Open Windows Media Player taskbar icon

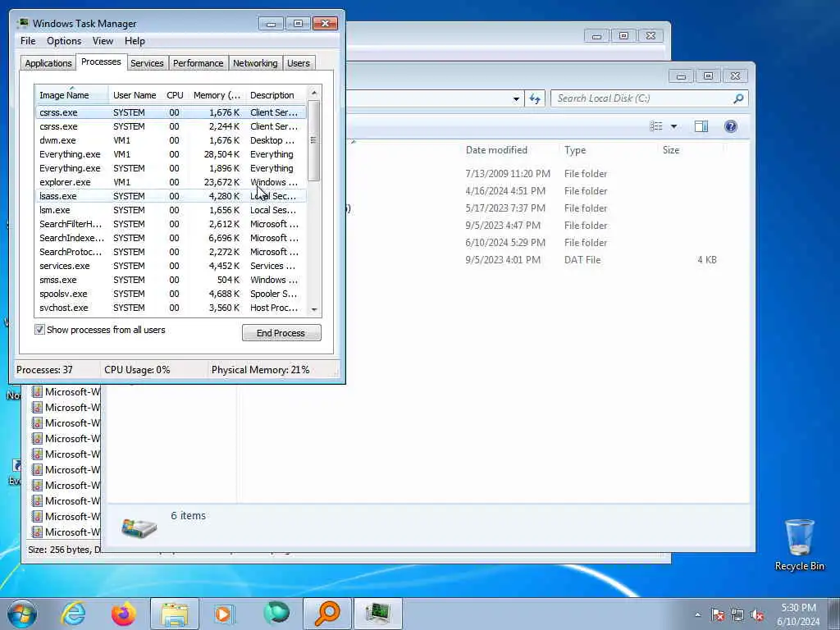point(224,614)
